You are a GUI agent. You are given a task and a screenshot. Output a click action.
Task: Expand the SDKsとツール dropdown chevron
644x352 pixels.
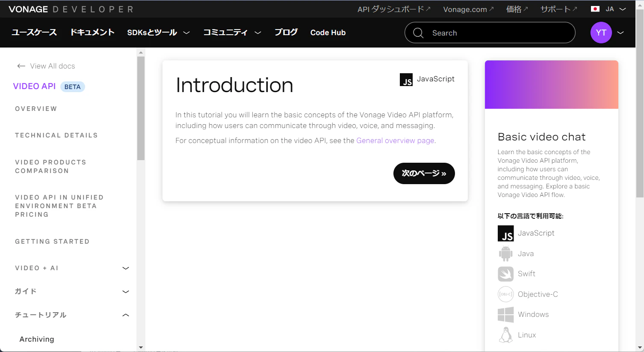(x=186, y=33)
